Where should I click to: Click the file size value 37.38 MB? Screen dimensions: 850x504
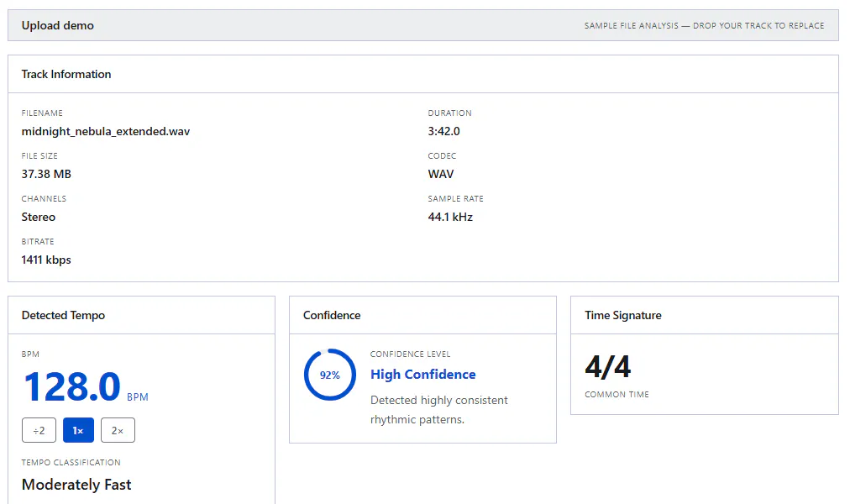click(x=47, y=174)
